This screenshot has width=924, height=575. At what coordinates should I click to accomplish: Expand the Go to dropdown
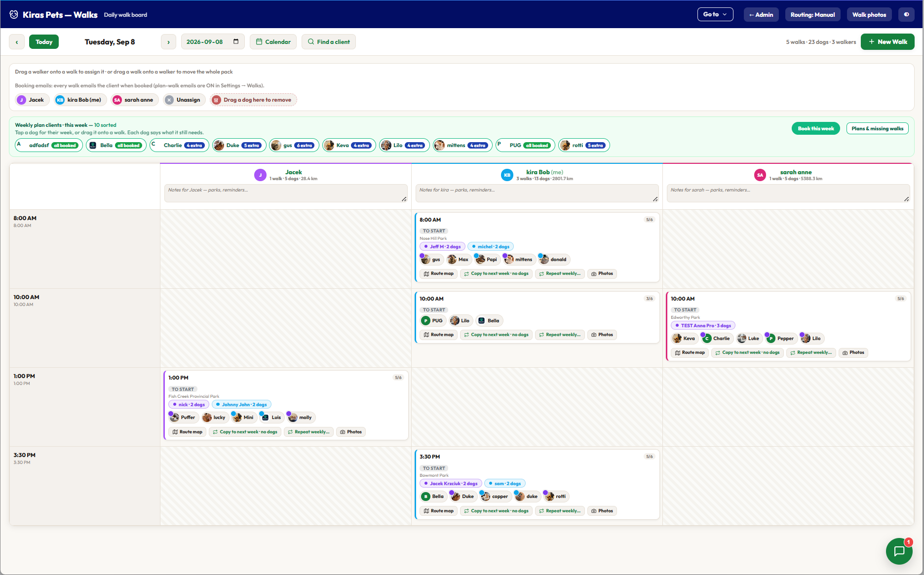[x=715, y=14]
